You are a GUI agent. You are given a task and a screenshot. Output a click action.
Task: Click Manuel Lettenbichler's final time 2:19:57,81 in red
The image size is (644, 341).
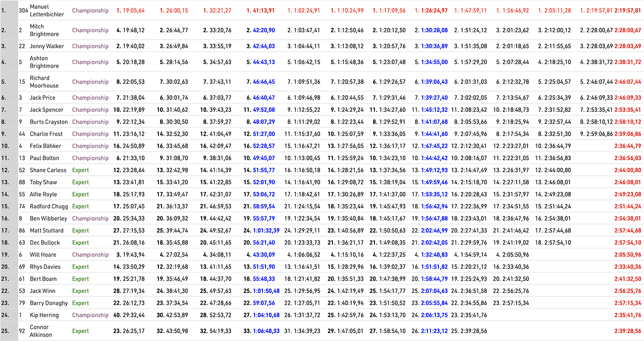(x=627, y=10)
